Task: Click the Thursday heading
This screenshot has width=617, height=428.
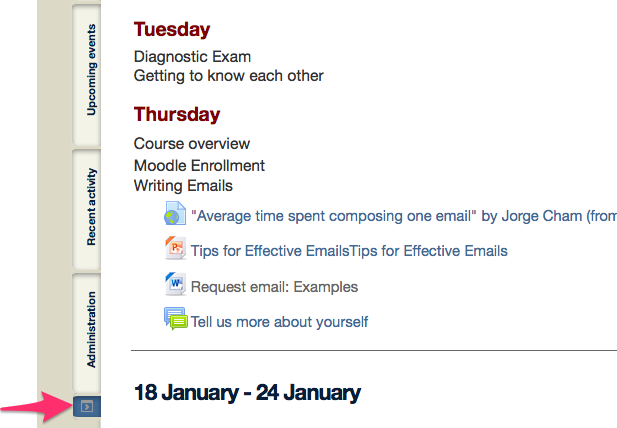Action: [177, 114]
